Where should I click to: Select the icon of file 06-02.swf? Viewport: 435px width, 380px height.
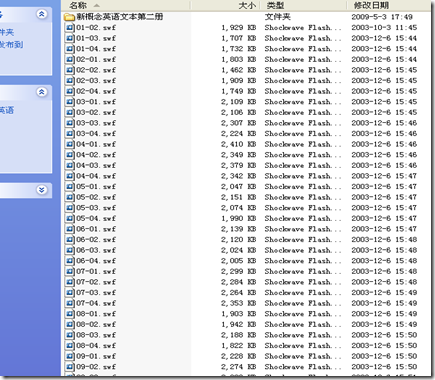69,240
